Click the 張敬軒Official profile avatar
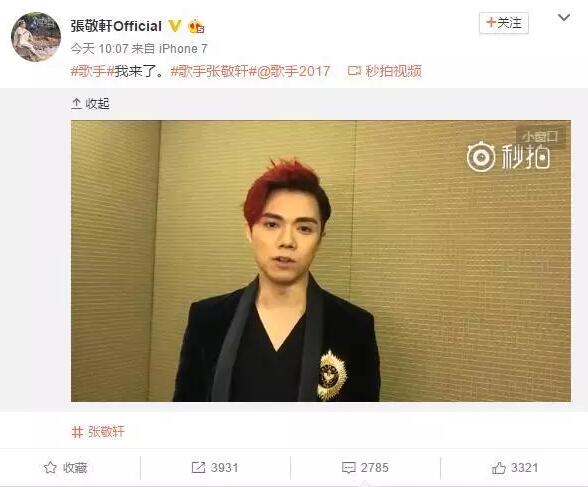The width and height of the screenshot is (588, 487). tap(36, 37)
